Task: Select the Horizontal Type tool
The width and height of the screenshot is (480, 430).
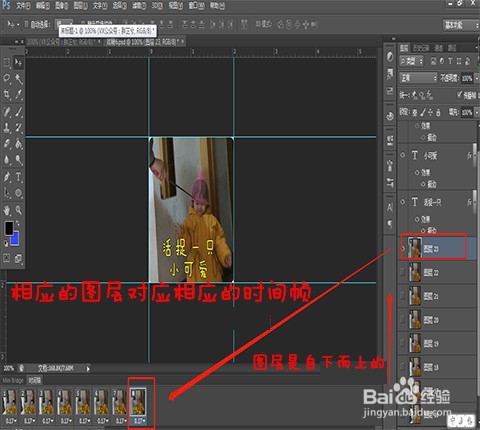Action: [18, 177]
